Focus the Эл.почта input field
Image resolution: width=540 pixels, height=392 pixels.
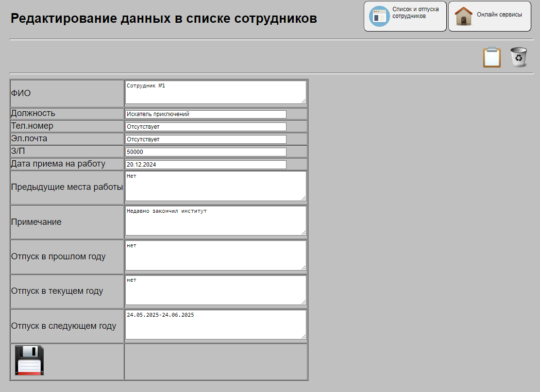[205, 139]
